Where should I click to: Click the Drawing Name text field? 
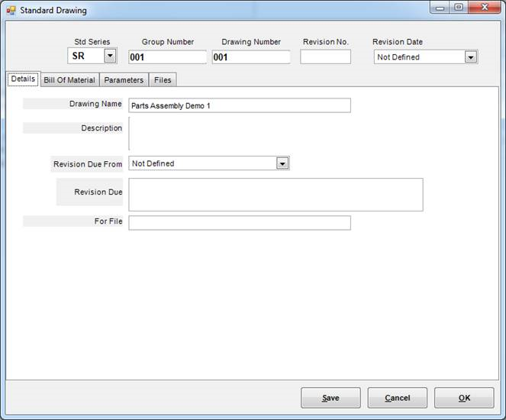point(239,105)
